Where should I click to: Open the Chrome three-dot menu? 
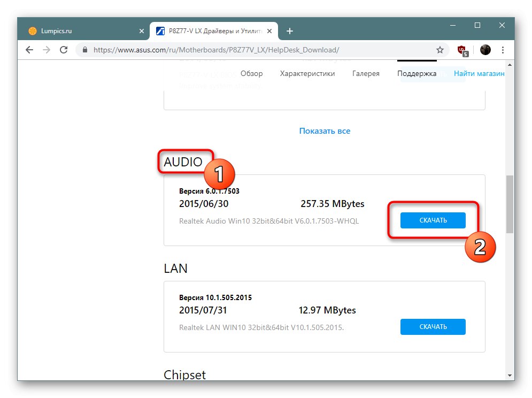503,50
